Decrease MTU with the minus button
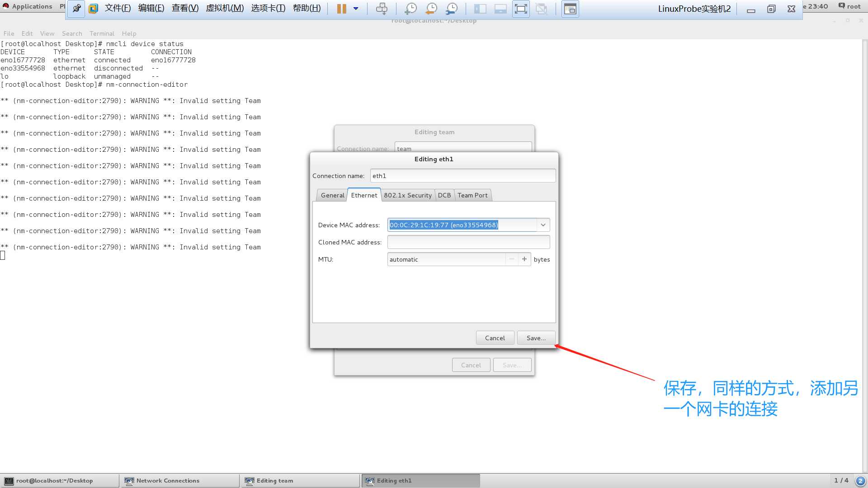The image size is (868, 488). click(x=512, y=259)
